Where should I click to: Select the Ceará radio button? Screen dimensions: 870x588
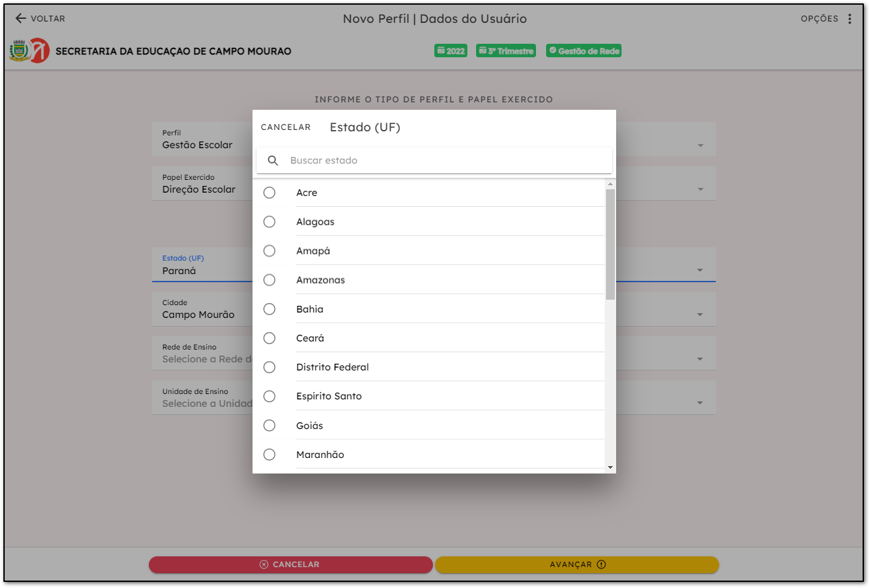tap(269, 338)
